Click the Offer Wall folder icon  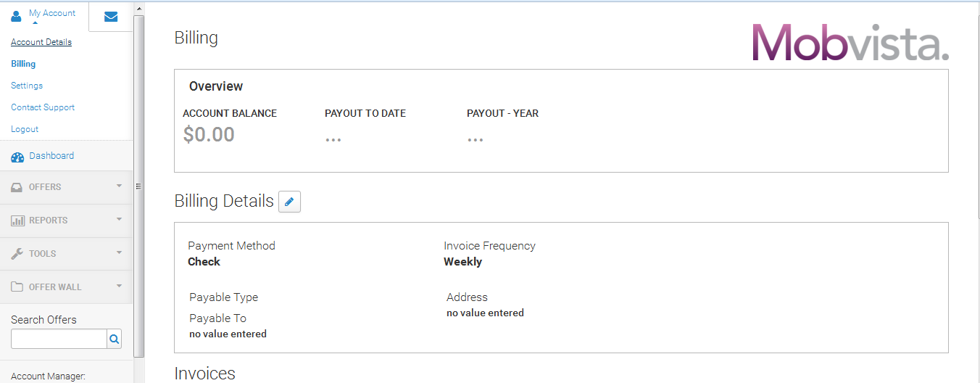point(17,287)
